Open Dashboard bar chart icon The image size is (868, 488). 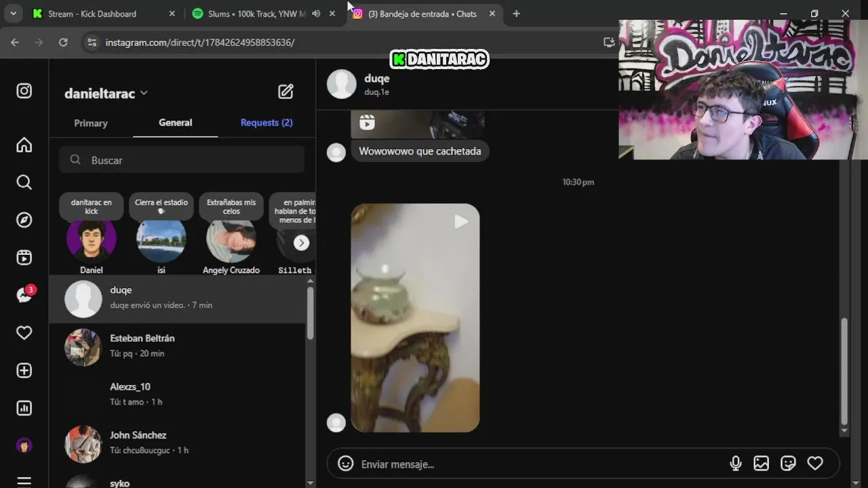coord(24,408)
